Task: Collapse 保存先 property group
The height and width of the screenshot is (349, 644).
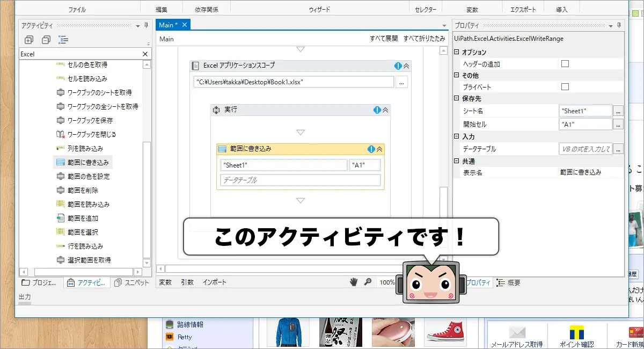Action: [x=457, y=99]
